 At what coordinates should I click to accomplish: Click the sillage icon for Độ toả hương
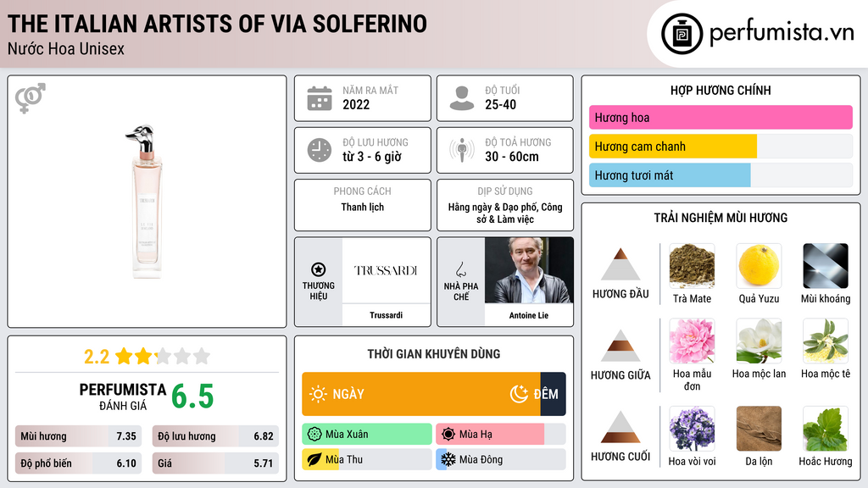click(x=462, y=150)
